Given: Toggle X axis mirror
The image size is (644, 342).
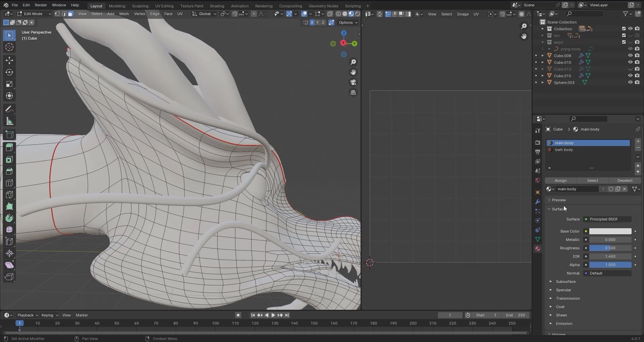Looking at the screenshot, I should point(312,22).
